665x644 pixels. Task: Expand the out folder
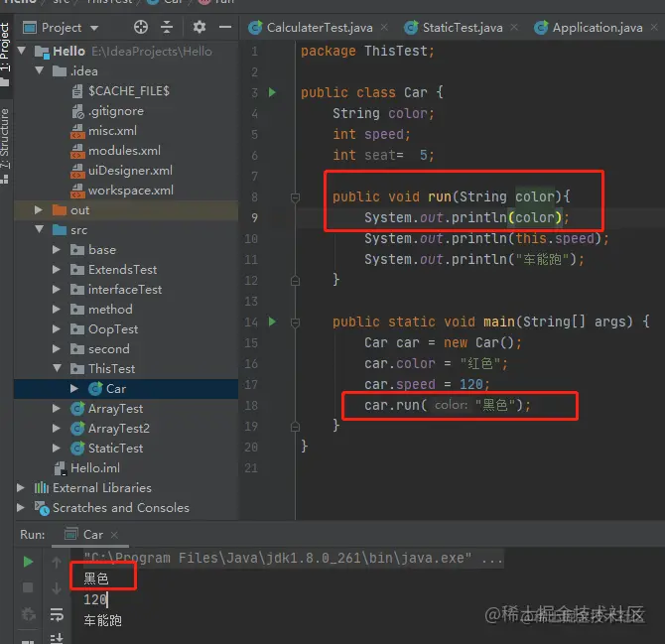[x=39, y=209]
